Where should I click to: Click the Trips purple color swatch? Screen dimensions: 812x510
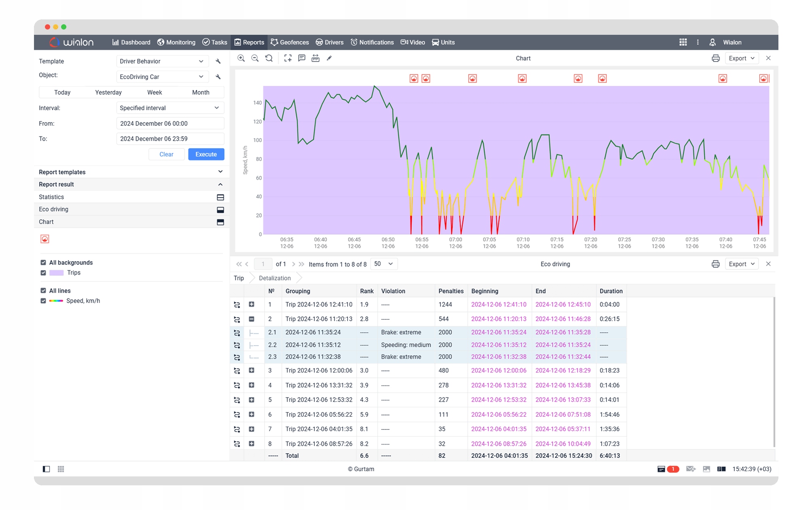point(56,273)
